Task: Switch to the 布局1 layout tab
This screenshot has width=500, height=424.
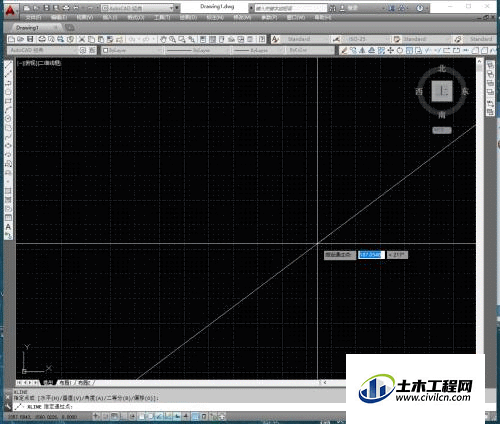Action: coord(65,383)
